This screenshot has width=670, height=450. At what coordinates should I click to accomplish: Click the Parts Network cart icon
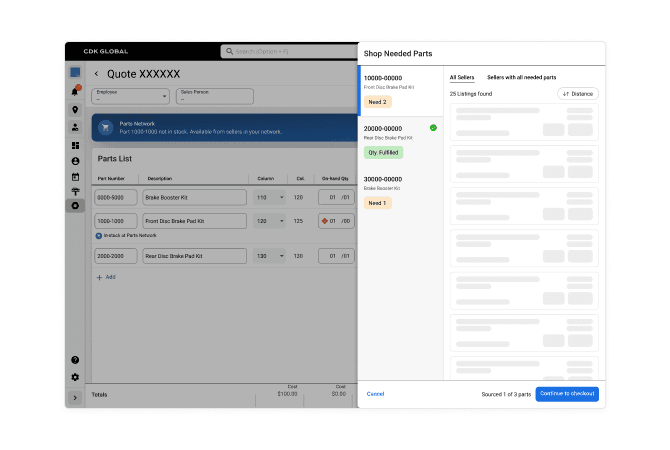[106, 127]
